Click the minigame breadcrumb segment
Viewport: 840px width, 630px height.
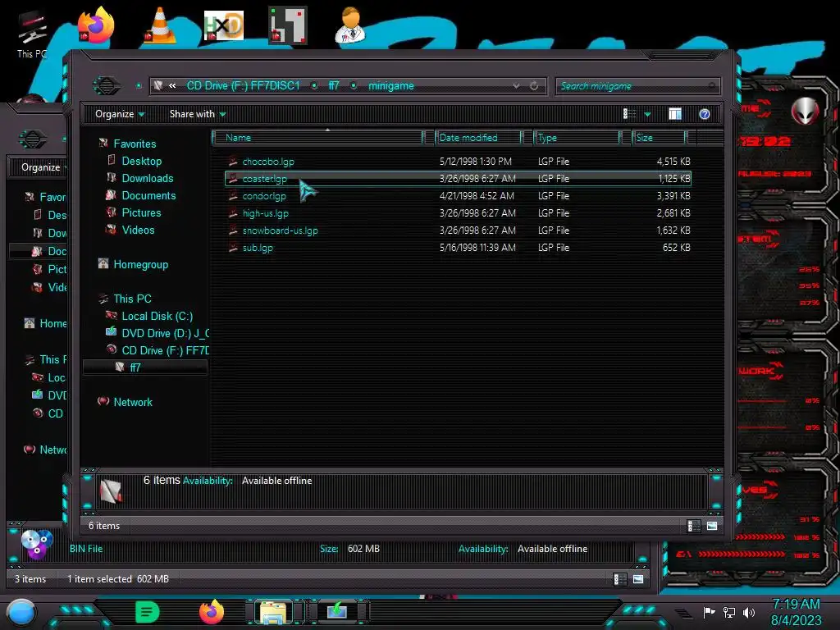coord(391,85)
